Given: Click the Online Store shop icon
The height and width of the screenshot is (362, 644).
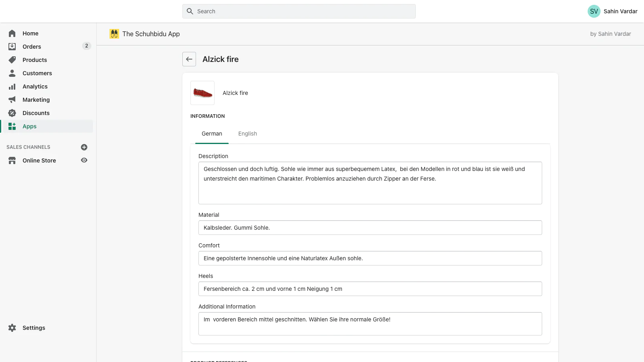Looking at the screenshot, I should 12,160.
